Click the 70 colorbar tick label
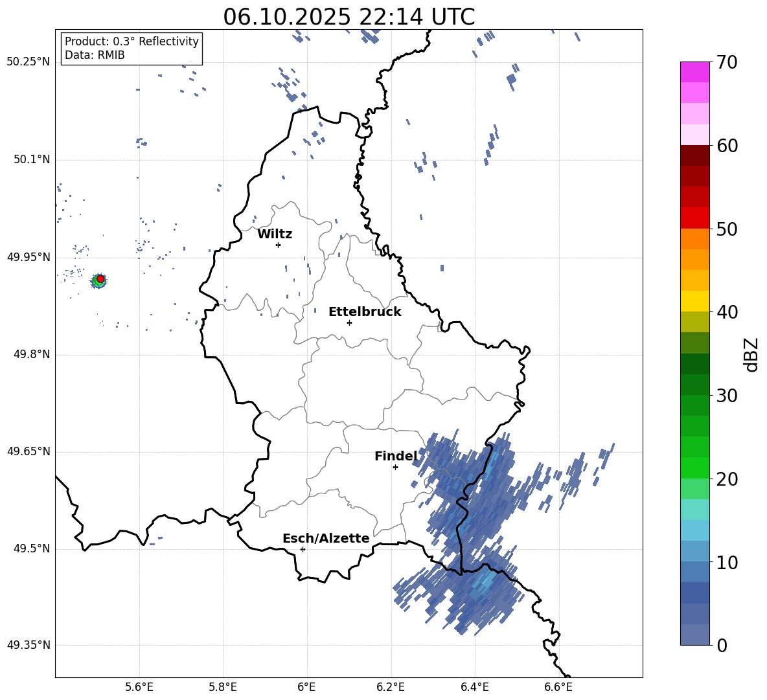Viewport: 767px width, 700px height. coord(727,62)
